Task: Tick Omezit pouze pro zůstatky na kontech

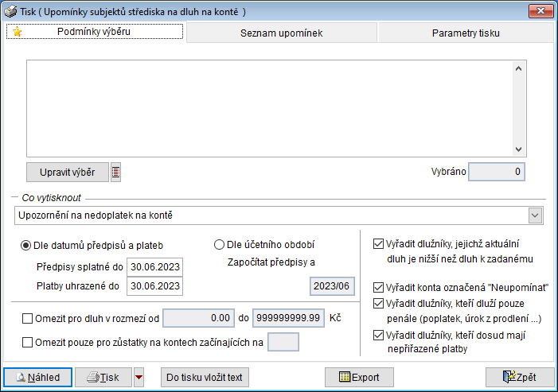Action: [x=29, y=343]
